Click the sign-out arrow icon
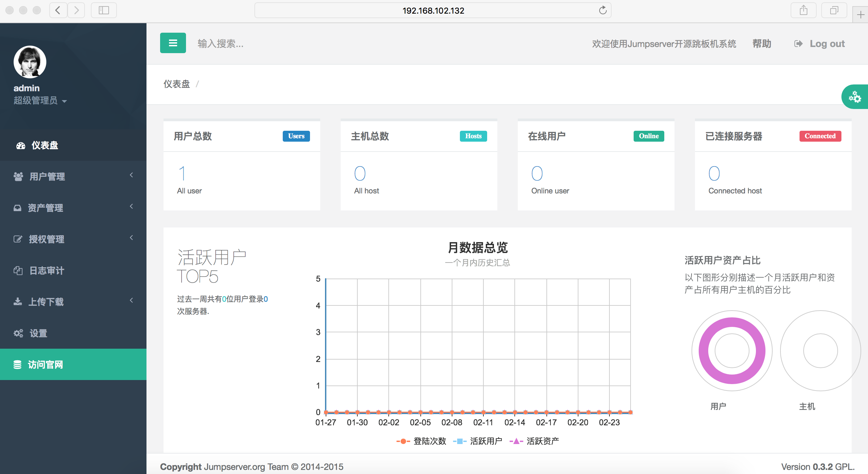Screen dimensions: 868x474 (799, 44)
